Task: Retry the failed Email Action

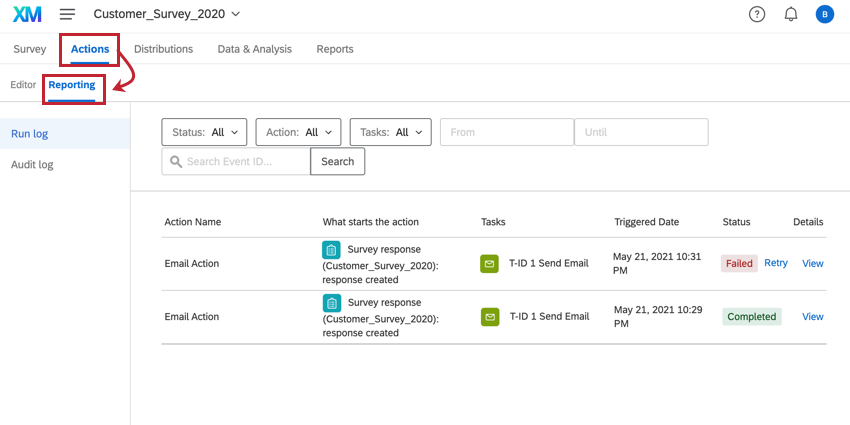Action: [776, 263]
